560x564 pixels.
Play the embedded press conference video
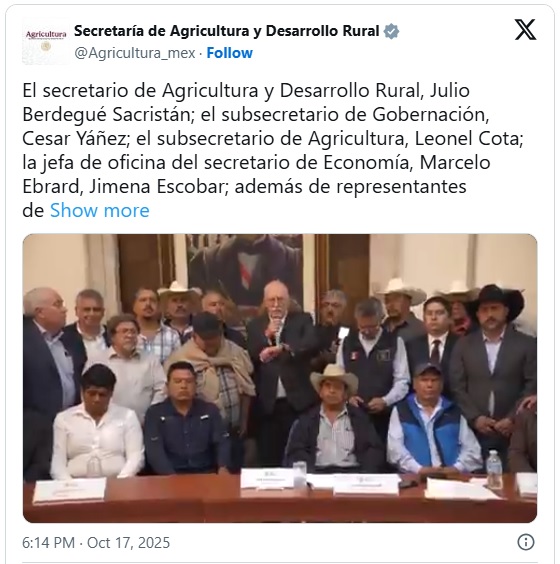coord(280,378)
